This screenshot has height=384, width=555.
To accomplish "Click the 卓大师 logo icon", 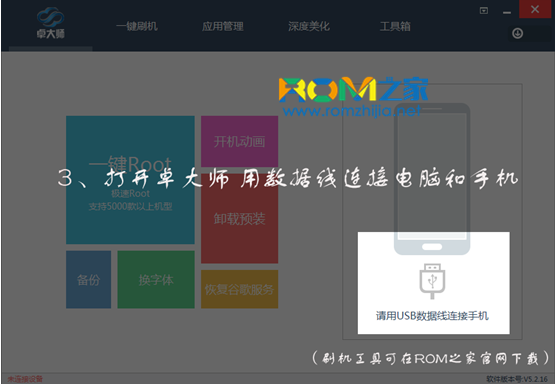I will 51,23.
